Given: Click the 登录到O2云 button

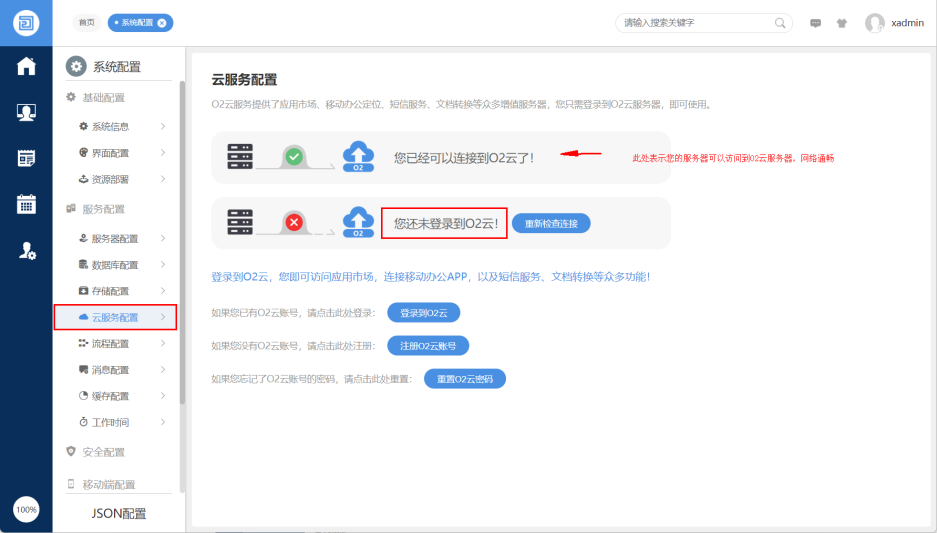Looking at the screenshot, I should point(423,313).
